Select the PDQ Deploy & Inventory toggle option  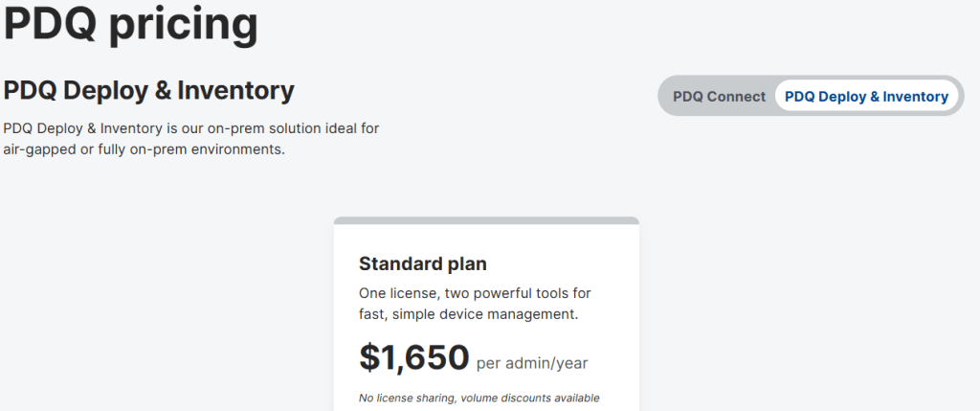[866, 97]
